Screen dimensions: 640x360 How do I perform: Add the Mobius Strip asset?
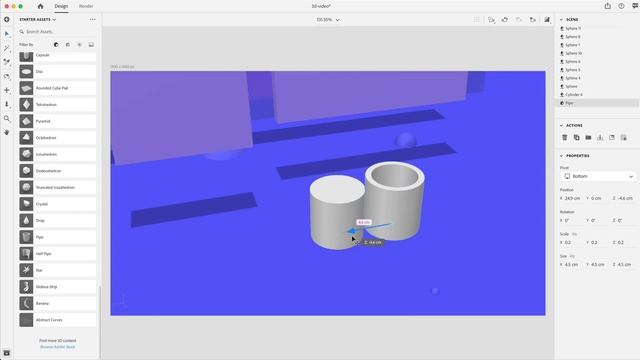pyautogui.click(x=58, y=287)
